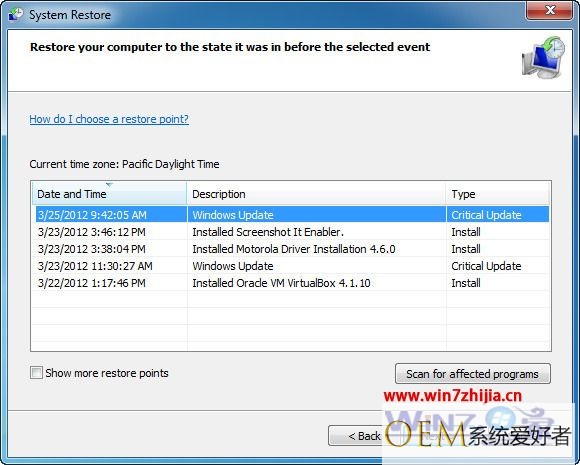Viewport: 580px width, 465px height.
Task: Click Scan for affected programs button
Action: 472,374
